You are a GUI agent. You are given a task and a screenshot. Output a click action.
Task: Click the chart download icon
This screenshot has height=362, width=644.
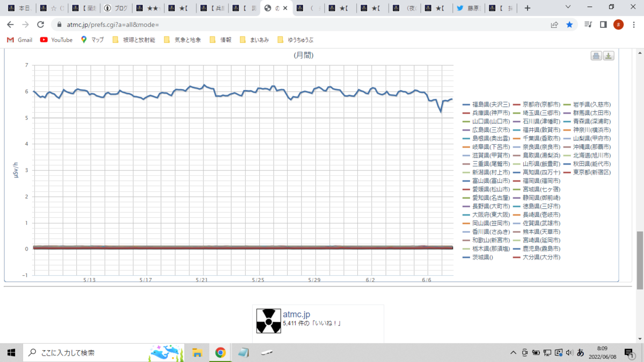(x=609, y=56)
